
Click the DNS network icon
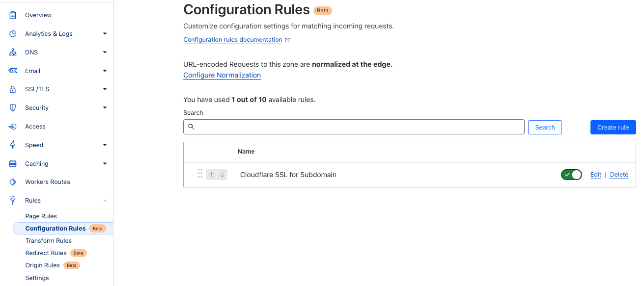(x=13, y=52)
